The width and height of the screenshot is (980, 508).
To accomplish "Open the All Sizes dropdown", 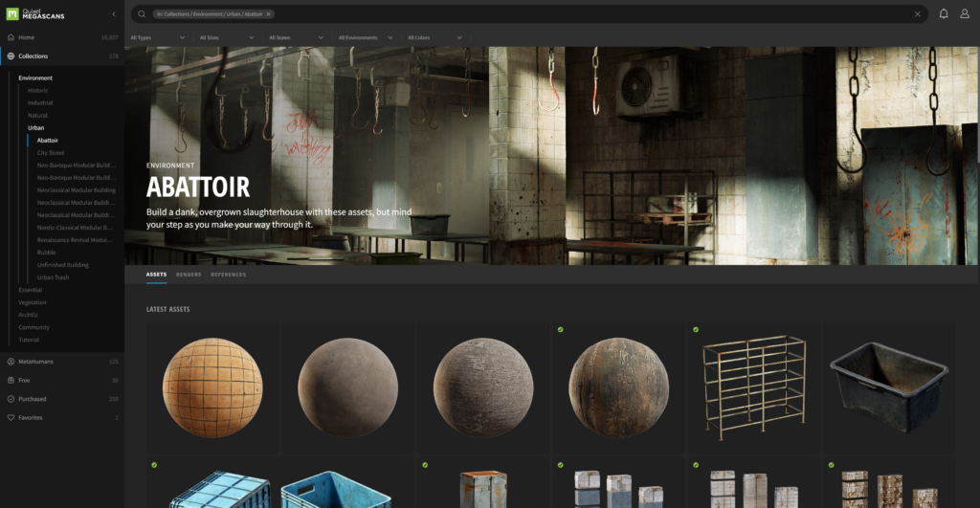I will coord(227,37).
